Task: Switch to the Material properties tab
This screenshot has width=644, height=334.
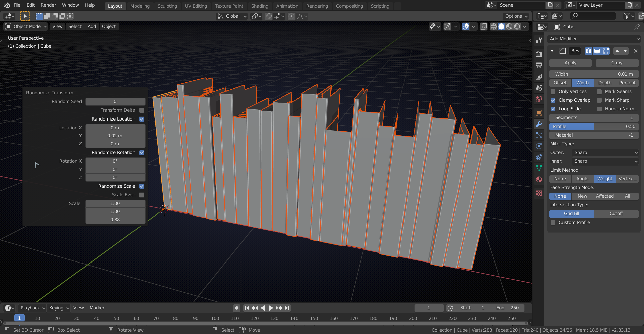Action: [539, 179]
